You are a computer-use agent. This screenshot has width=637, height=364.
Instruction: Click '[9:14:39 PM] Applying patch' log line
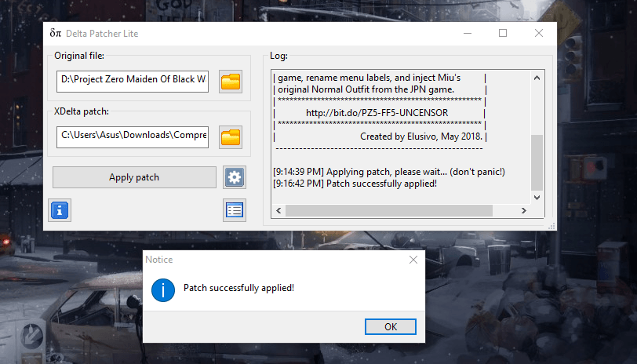[x=389, y=172]
